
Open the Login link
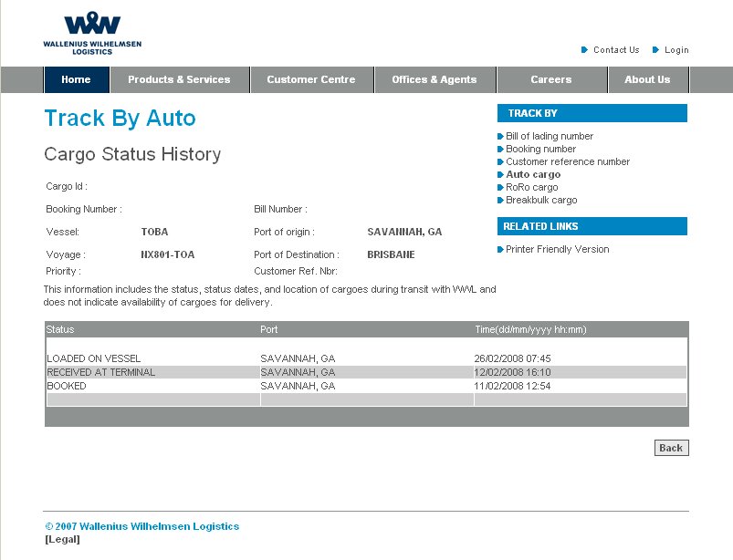(676, 50)
